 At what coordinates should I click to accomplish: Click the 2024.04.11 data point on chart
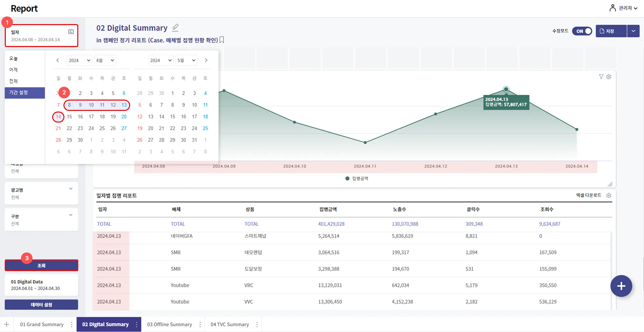pos(365,142)
